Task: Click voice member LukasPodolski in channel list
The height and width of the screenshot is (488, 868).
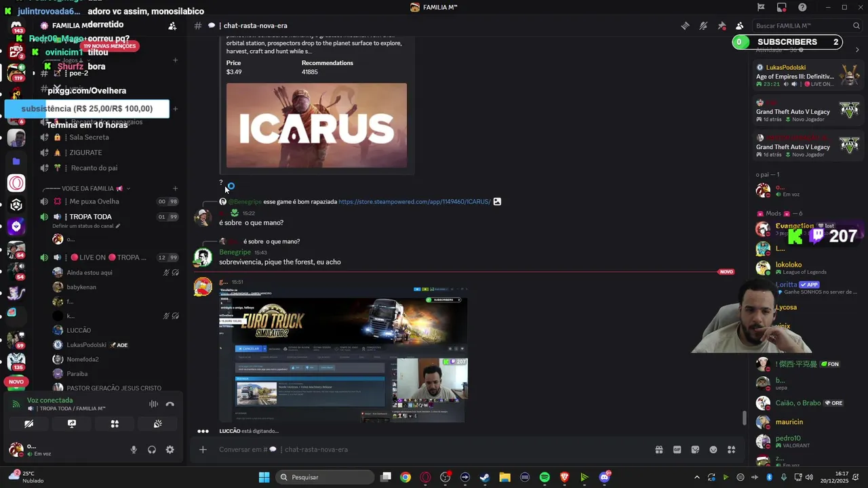Action: (x=86, y=345)
